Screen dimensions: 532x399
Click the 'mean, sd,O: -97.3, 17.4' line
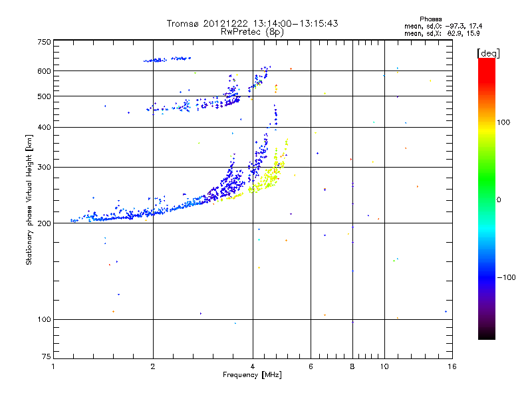coord(443,26)
